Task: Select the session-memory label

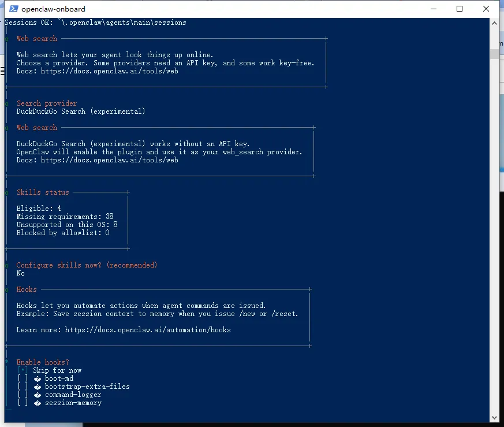Action: pyautogui.click(x=73, y=403)
